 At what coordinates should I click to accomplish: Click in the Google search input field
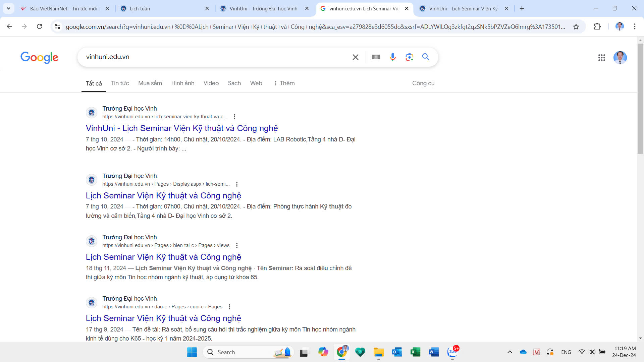[215, 57]
